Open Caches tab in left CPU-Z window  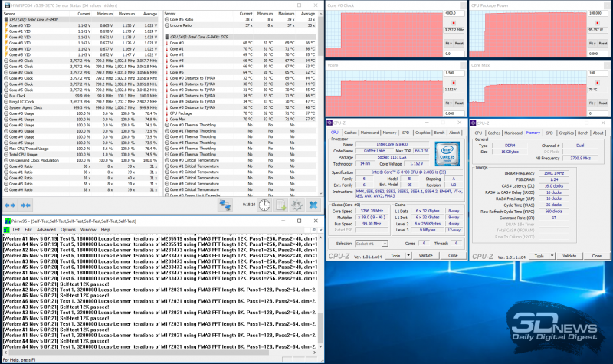(350, 133)
